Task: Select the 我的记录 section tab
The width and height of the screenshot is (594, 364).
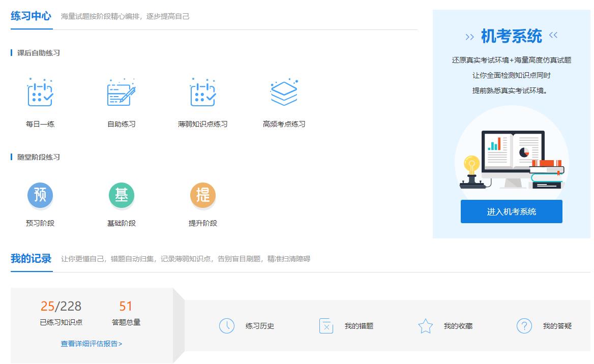Action: 31,259
